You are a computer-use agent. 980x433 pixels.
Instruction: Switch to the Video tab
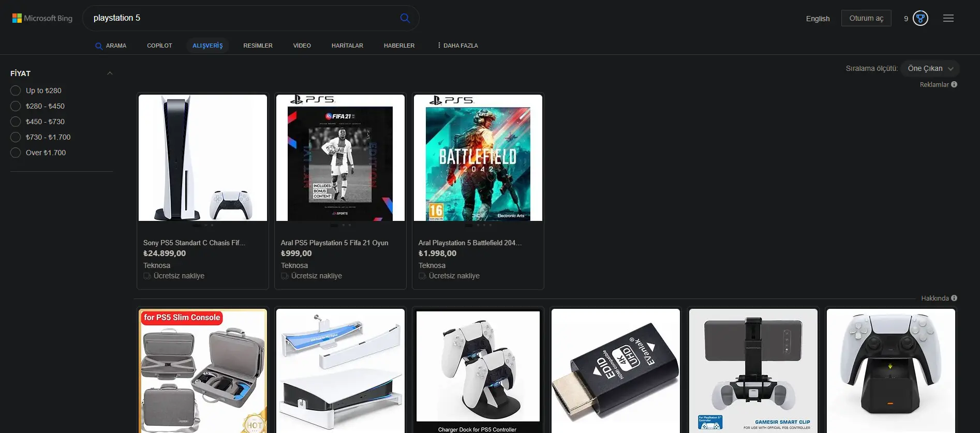click(x=302, y=46)
